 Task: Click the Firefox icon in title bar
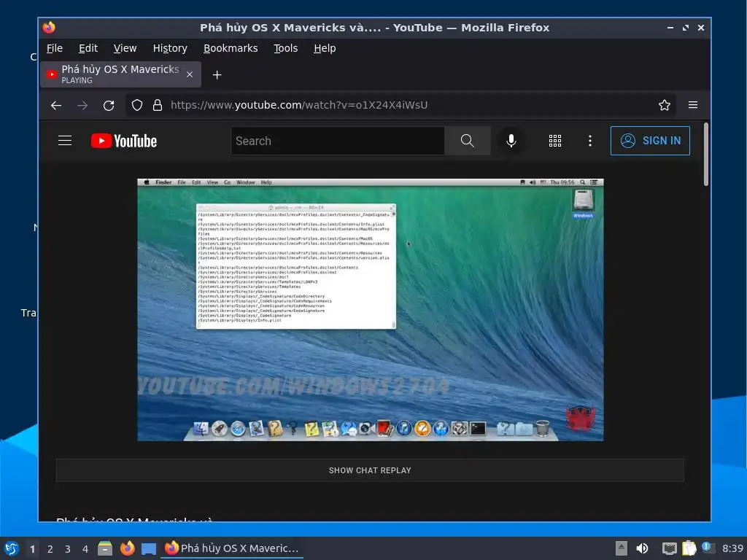point(49,28)
